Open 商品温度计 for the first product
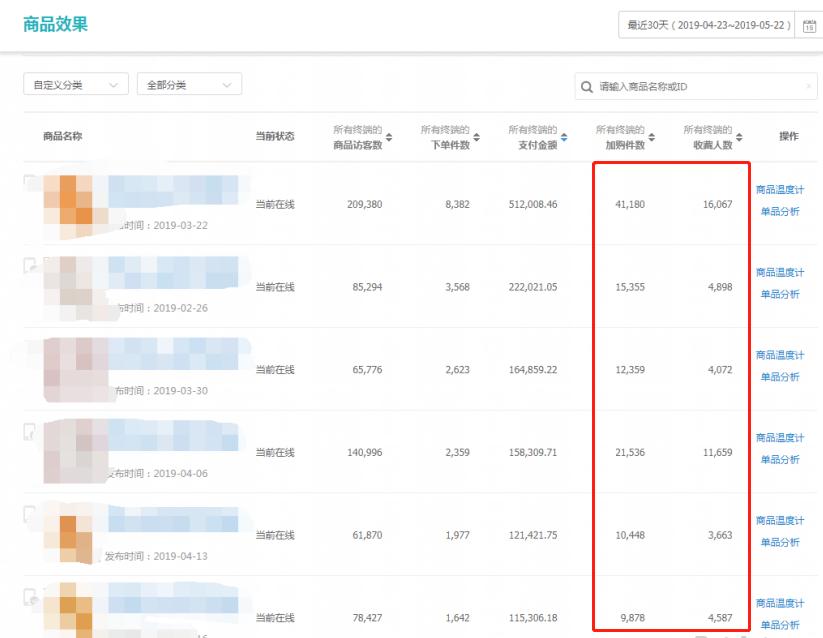The image size is (823, 638). (780, 190)
